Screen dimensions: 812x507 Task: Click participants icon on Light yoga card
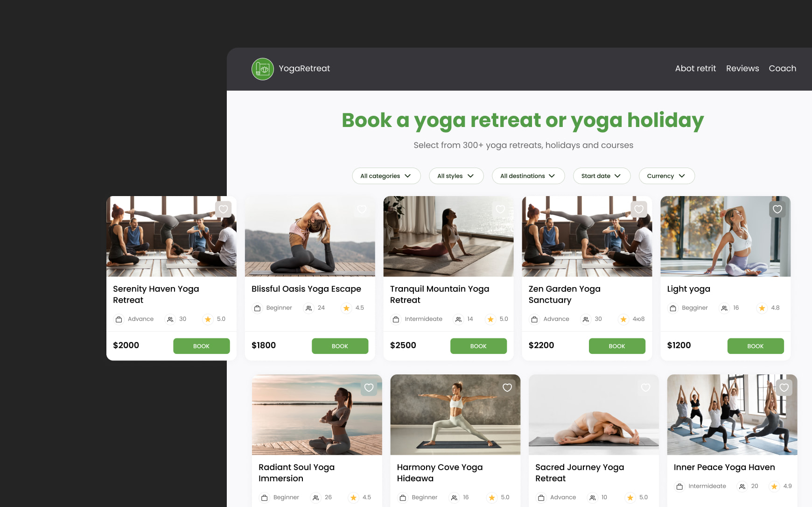point(724,308)
